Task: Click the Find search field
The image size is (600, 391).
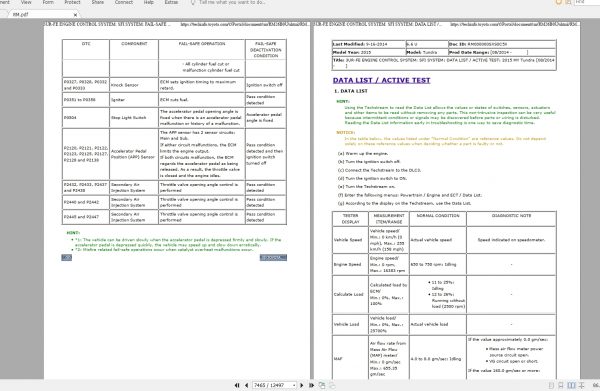Action: pyautogui.click(x=587, y=2)
